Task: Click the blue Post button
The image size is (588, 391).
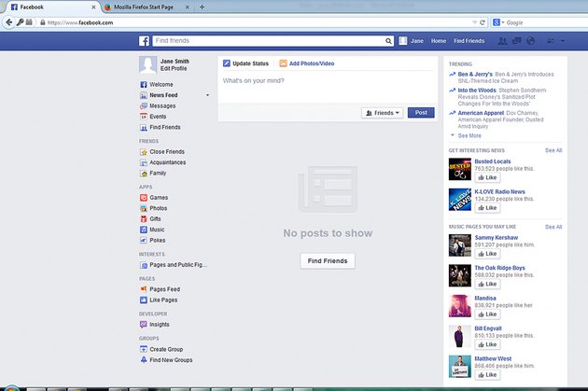Action: (x=421, y=113)
